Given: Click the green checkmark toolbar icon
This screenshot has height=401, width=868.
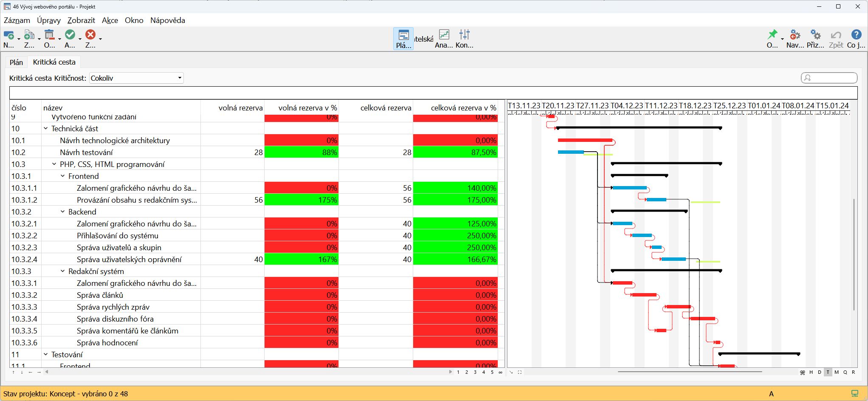Looking at the screenshot, I should pos(70,35).
